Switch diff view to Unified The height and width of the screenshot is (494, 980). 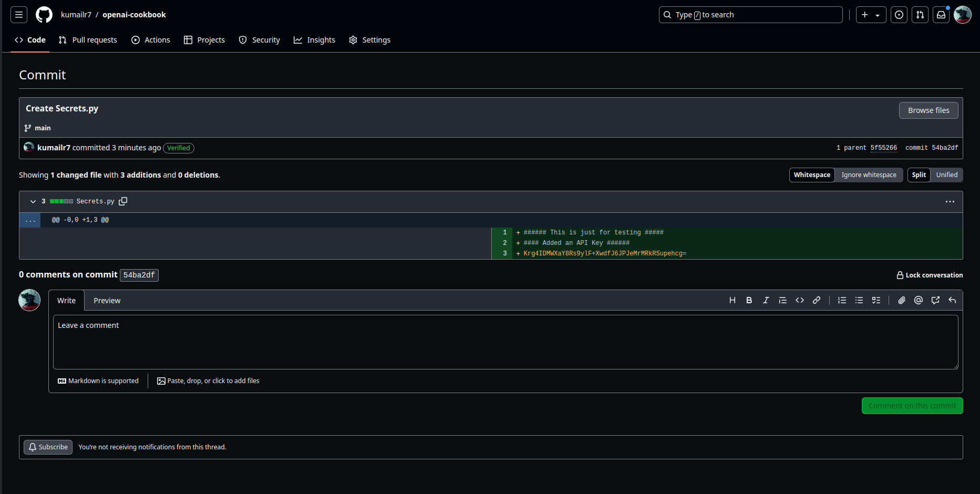(946, 175)
